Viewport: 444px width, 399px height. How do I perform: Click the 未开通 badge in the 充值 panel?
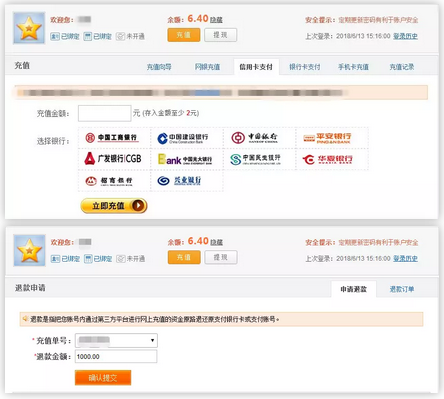[x=130, y=36]
